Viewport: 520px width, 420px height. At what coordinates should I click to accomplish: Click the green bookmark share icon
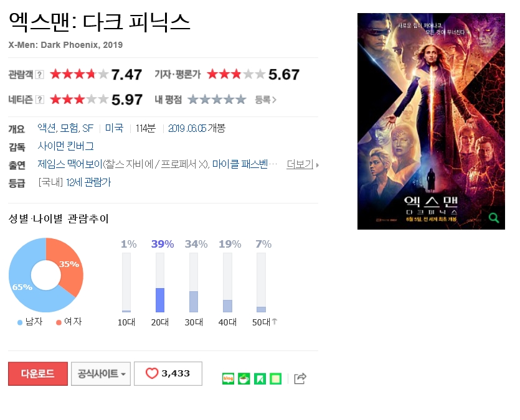[260, 378]
